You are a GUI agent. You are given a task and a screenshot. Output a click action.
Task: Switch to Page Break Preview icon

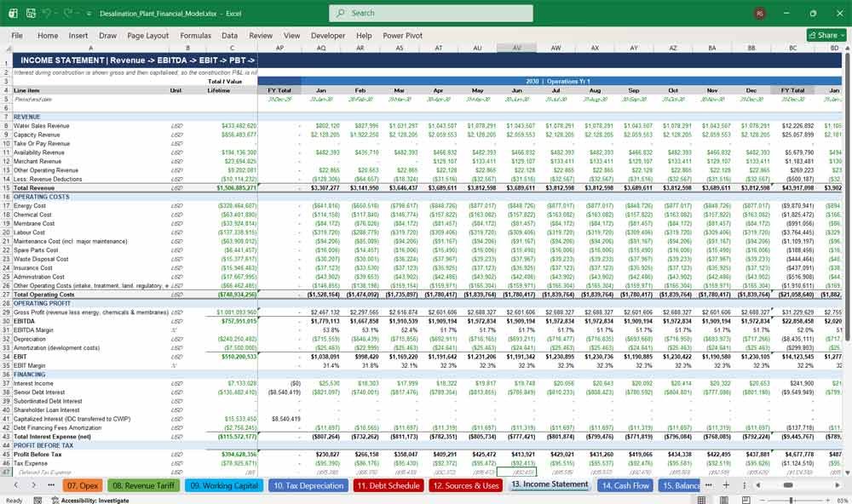(x=746, y=500)
